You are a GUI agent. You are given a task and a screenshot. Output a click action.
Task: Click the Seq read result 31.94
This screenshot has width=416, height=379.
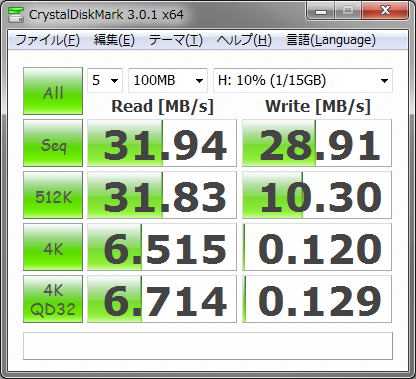162,143
